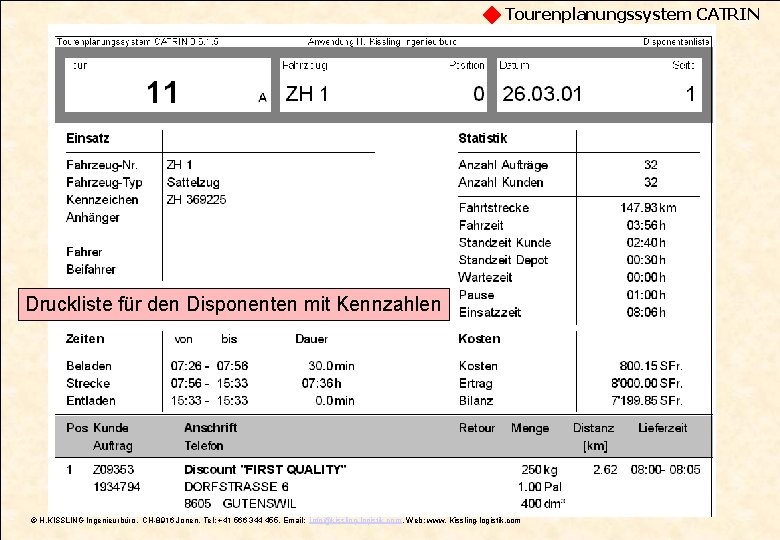
Task: Click the Strecke duration 07:36h
Action: pos(321,383)
